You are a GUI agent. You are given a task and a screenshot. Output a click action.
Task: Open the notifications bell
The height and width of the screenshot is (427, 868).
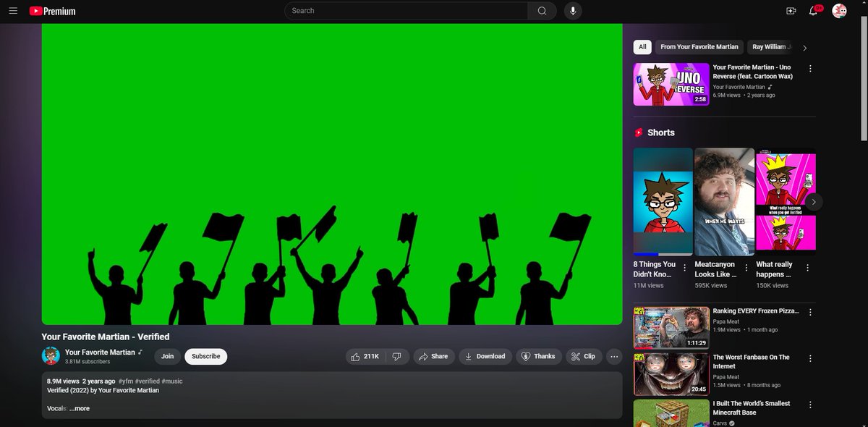pos(814,11)
